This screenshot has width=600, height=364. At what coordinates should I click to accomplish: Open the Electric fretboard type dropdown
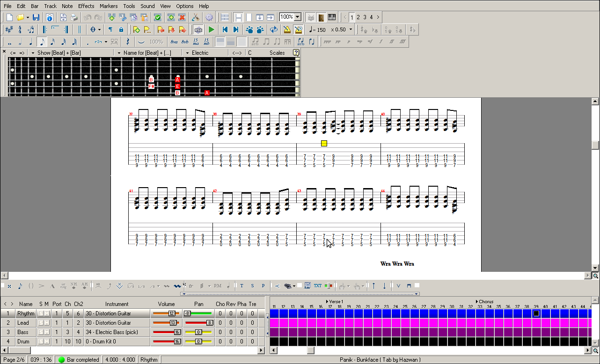point(187,53)
